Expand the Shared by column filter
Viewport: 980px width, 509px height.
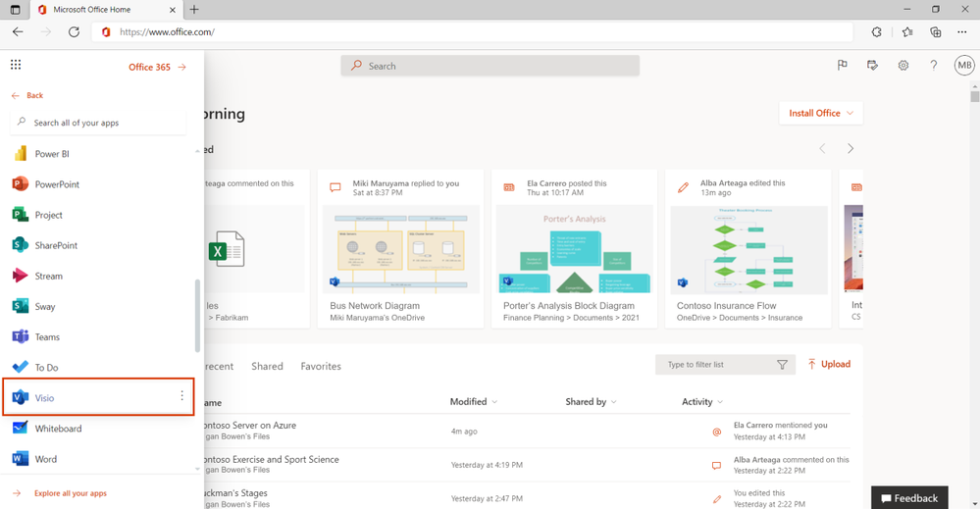coord(591,401)
